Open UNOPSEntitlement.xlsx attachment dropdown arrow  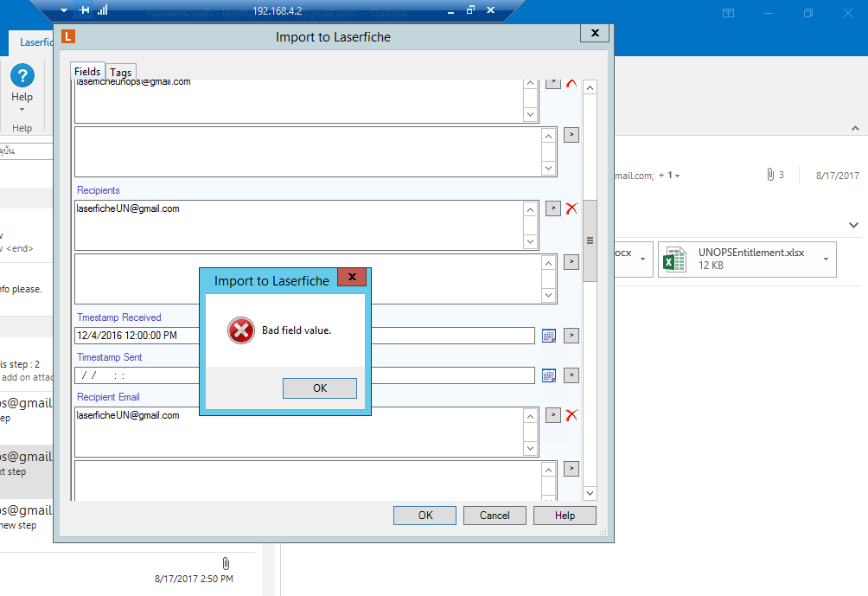click(x=826, y=260)
